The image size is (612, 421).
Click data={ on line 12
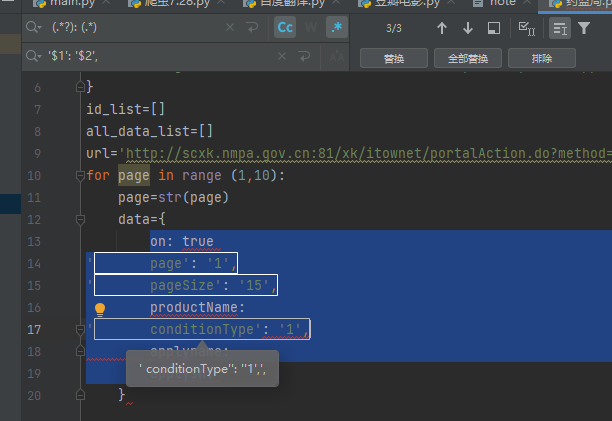coord(142,219)
